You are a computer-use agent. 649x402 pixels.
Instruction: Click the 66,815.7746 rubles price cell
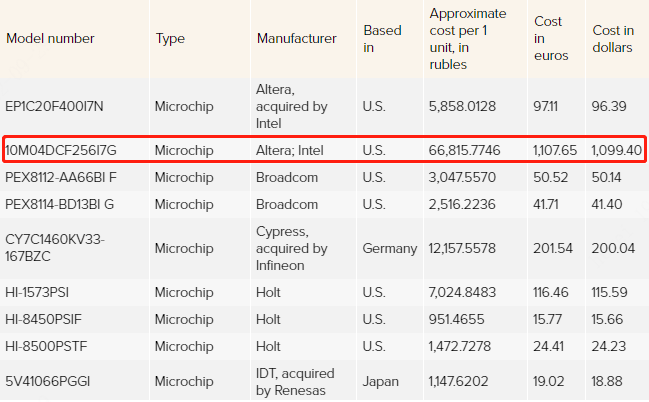click(464, 150)
